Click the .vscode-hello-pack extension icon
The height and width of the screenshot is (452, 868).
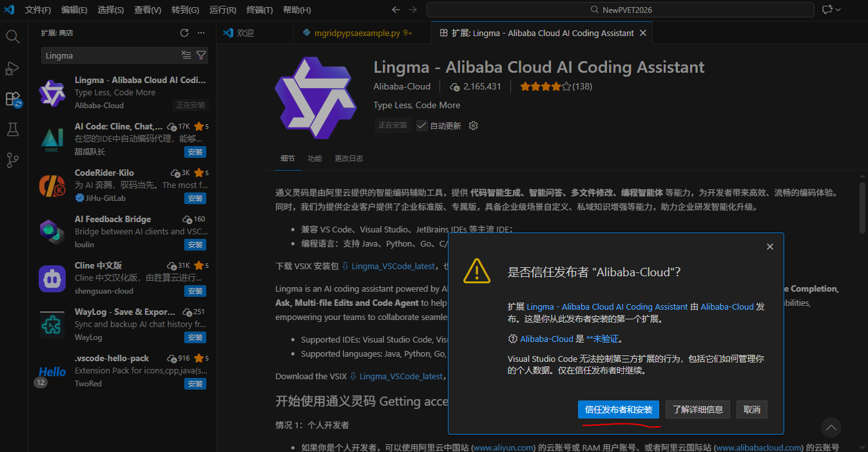[x=52, y=372]
